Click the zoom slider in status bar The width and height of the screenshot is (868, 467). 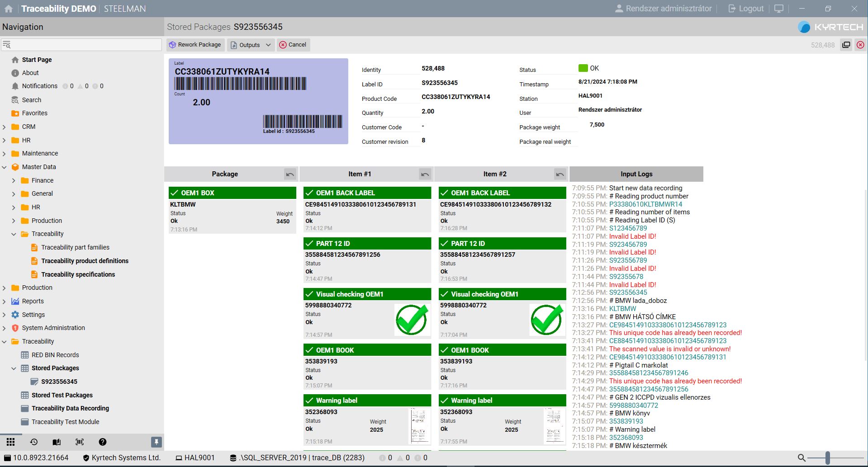click(827, 458)
